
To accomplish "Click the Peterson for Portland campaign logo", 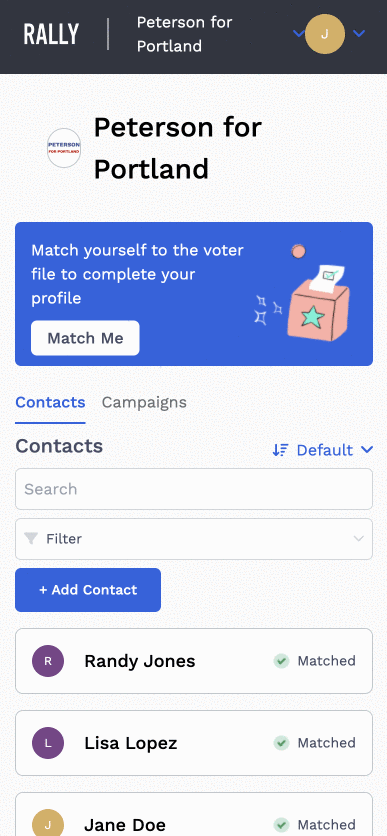I will click(64, 148).
